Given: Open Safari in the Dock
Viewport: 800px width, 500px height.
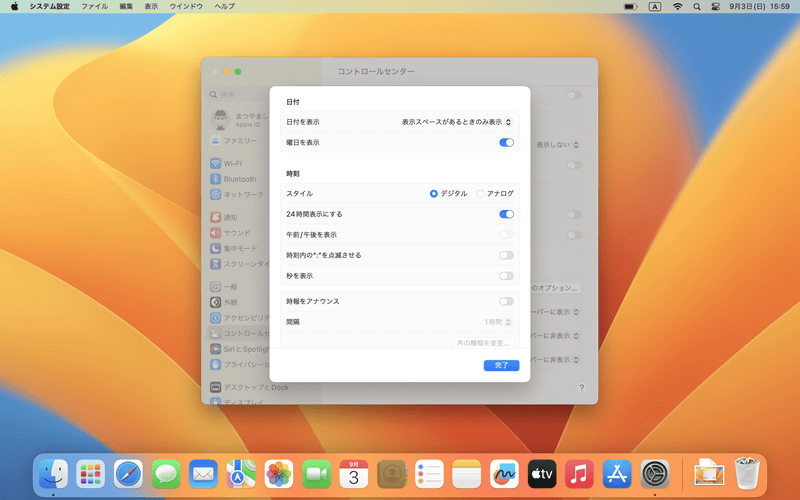Looking at the screenshot, I should coord(128,474).
